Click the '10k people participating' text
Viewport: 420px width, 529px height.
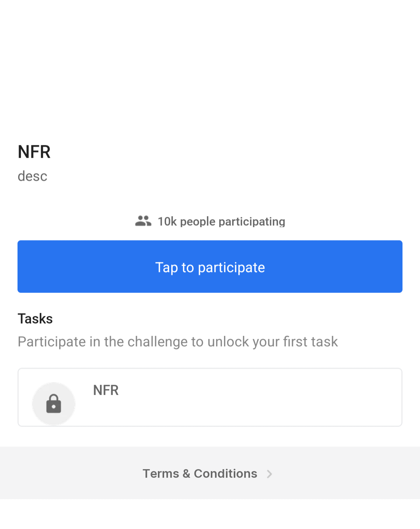[x=221, y=221]
